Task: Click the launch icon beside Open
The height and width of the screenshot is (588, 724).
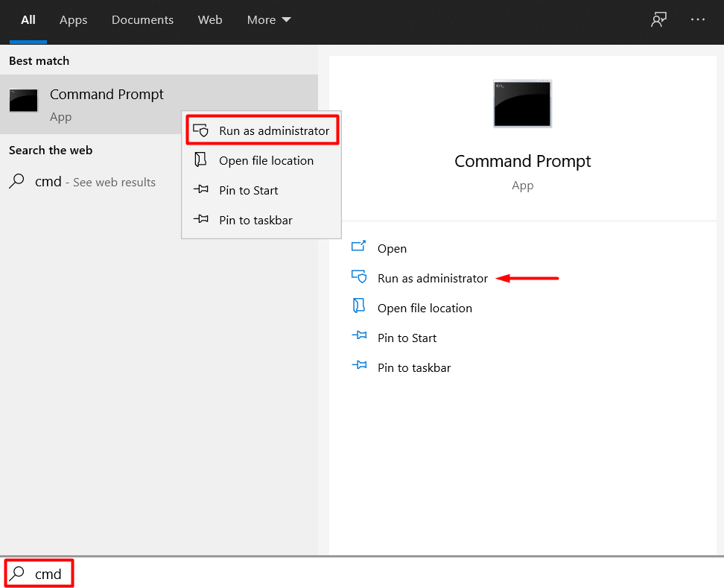Action: [x=360, y=247]
